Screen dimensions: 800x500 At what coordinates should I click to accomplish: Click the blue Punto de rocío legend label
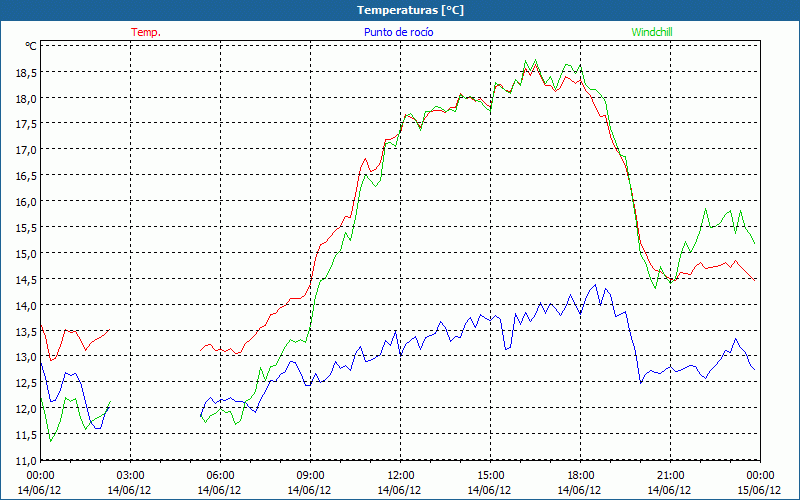398,32
